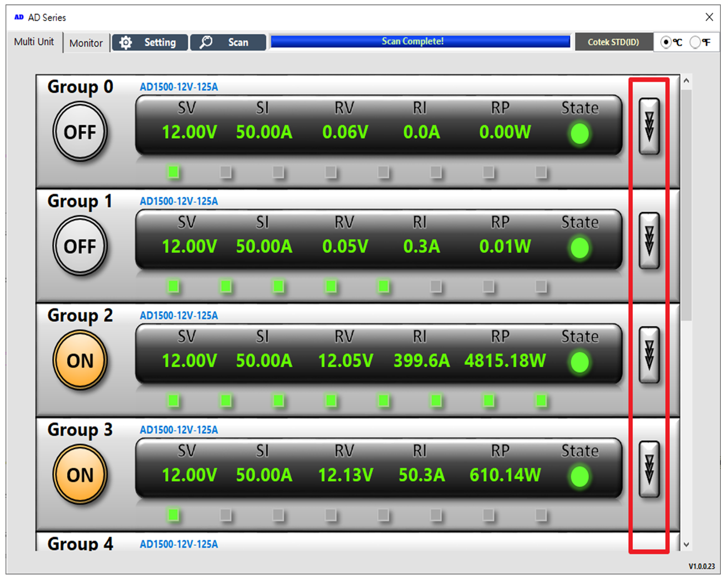728x580 pixels.
Task: Click Group 1 fifth green unit LED
Action: [384, 286]
